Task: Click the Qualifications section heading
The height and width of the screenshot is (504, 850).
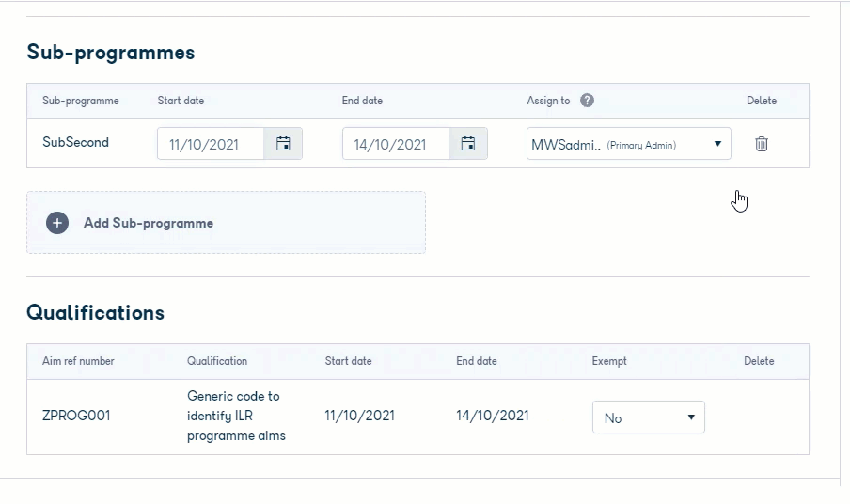Action: tap(95, 313)
